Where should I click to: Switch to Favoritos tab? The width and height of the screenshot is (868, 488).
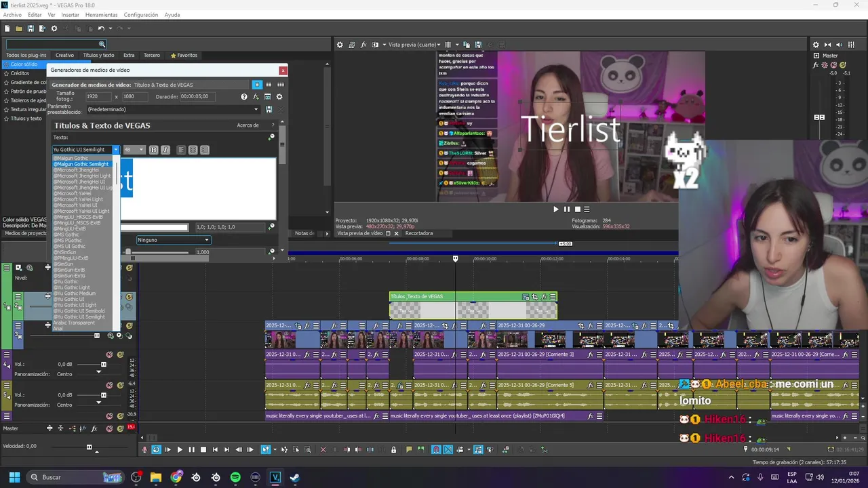[x=184, y=56]
